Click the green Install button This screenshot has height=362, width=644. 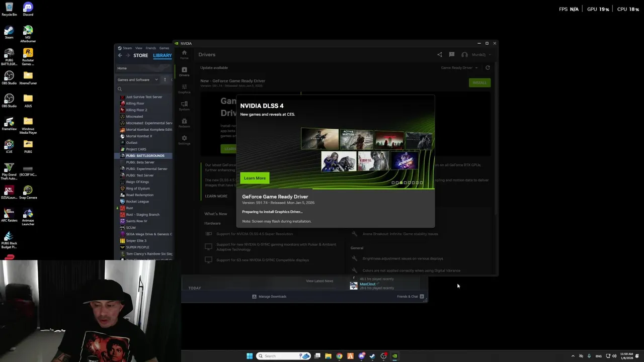point(479,82)
